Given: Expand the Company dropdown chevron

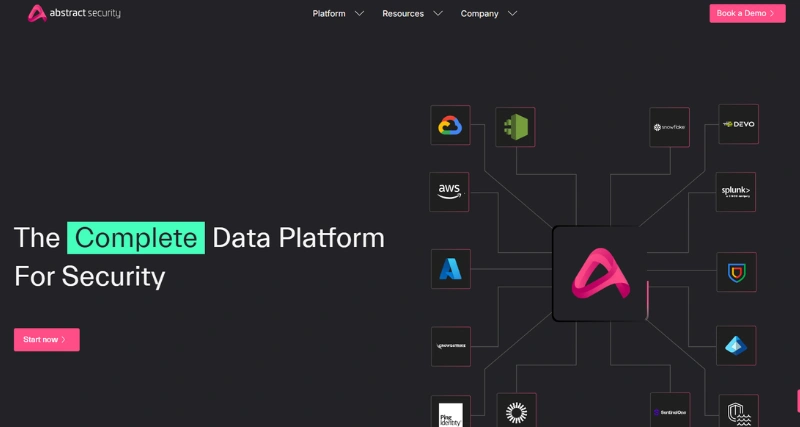Looking at the screenshot, I should 512,14.
